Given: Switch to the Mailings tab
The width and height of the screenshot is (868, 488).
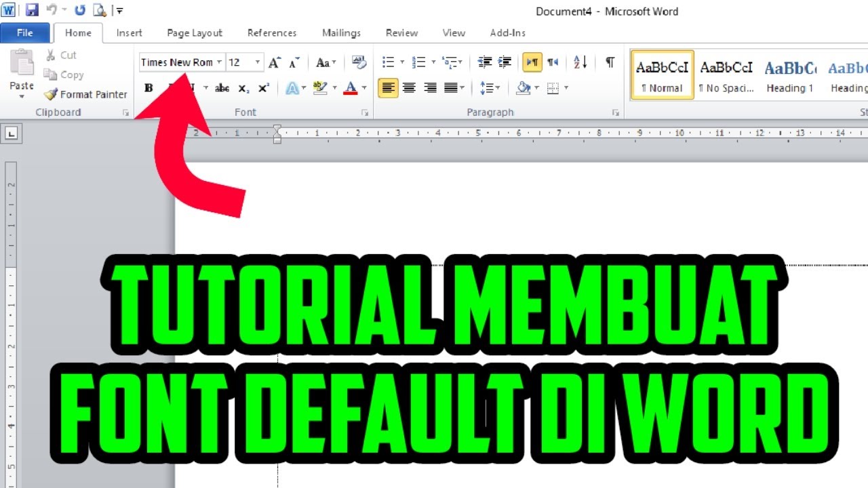Looking at the screenshot, I should tap(341, 33).
